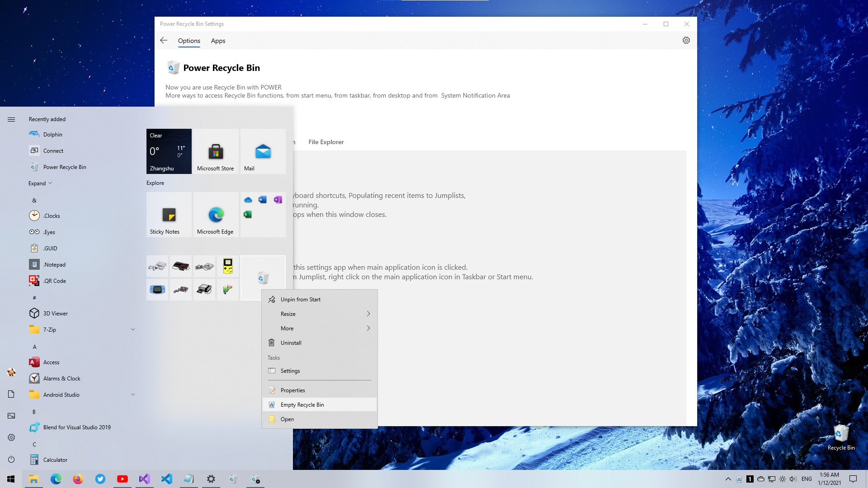Select the pinned Recycle Bin tile
The height and width of the screenshot is (488, 868).
pos(263,277)
